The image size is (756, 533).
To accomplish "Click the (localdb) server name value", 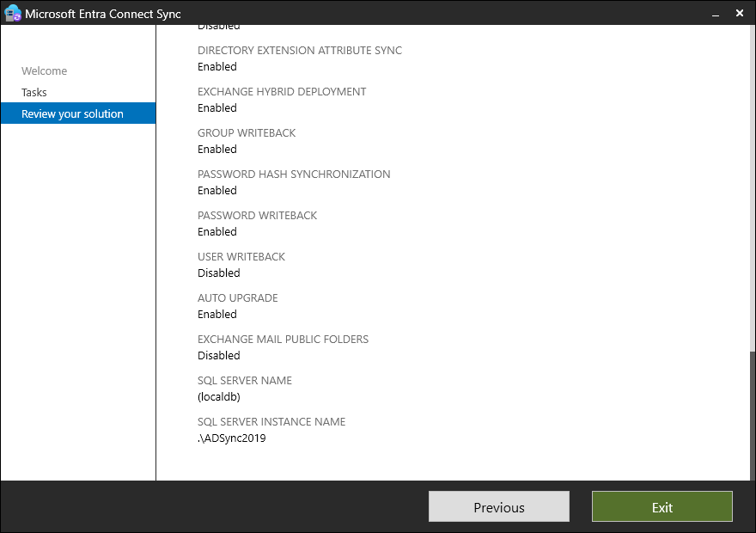I will pos(218,397).
